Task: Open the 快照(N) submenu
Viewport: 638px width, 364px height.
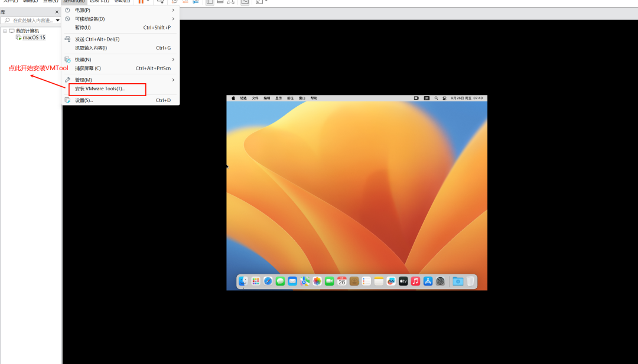Action: click(120, 60)
